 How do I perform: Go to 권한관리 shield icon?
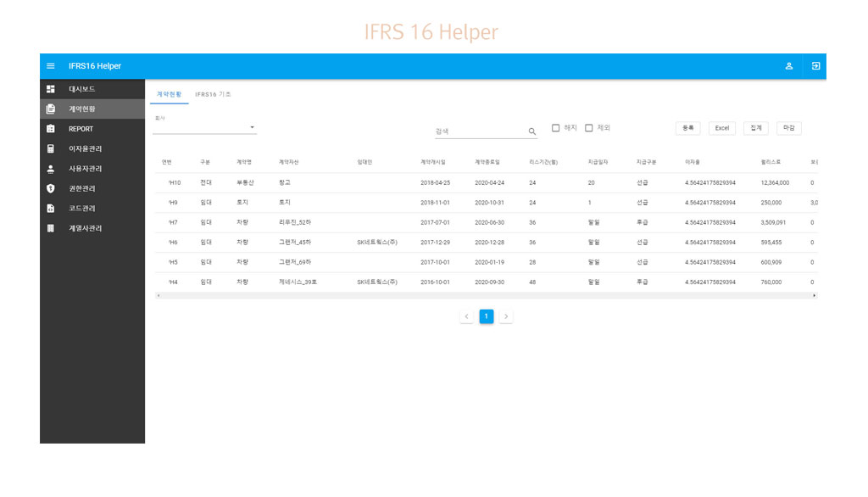point(51,188)
